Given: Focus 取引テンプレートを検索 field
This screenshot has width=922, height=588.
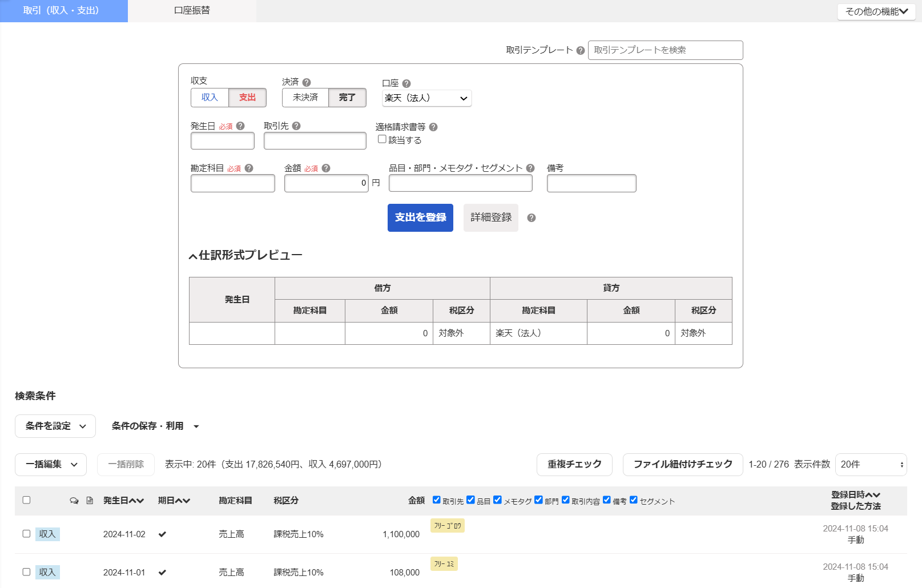Looking at the screenshot, I should 666,50.
